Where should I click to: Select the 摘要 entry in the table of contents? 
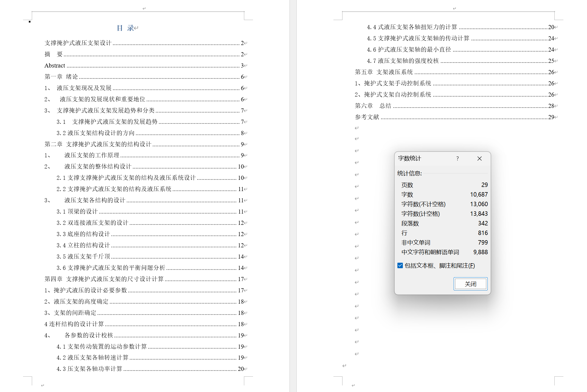click(x=54, y=54)
